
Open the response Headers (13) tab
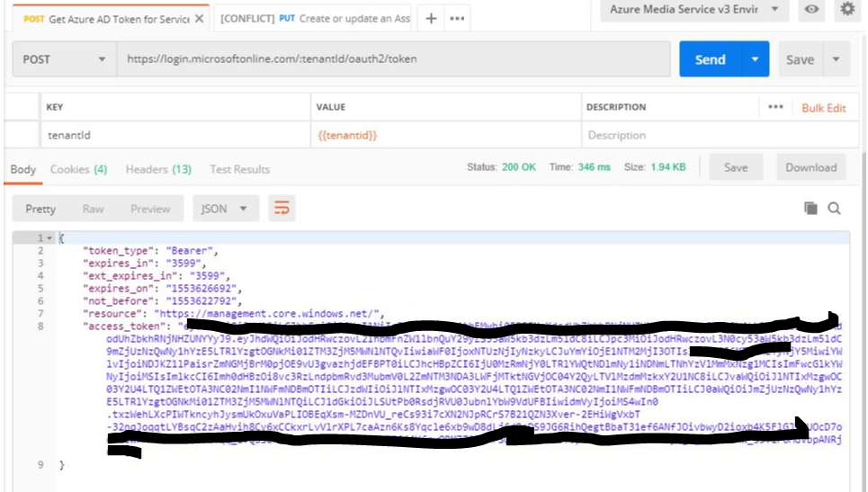158,169
